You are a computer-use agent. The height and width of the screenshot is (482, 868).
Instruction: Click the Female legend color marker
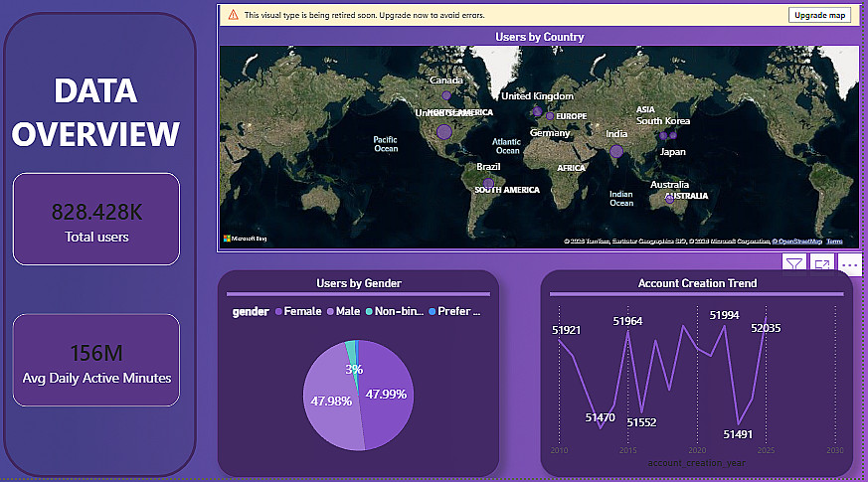click(278, 311)
